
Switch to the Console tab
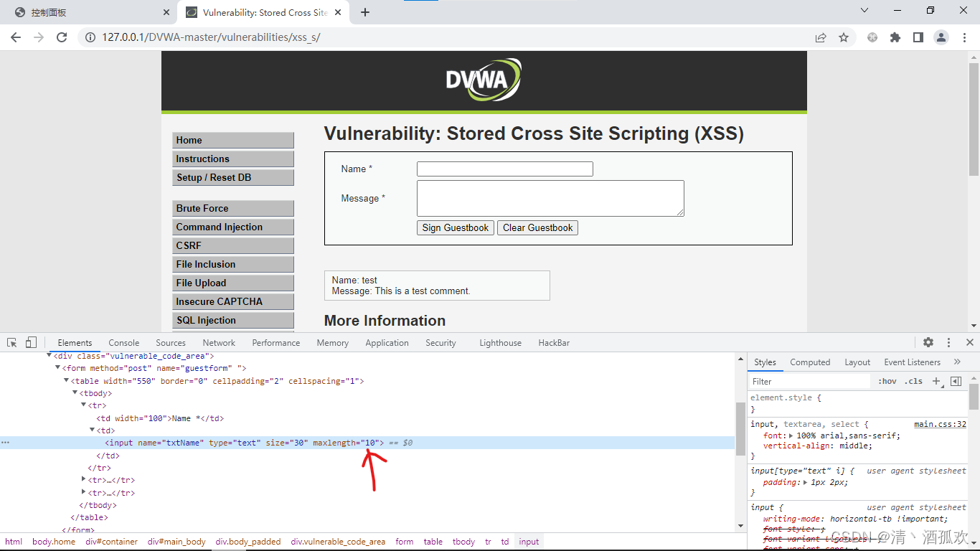click(x=124, y=342)
